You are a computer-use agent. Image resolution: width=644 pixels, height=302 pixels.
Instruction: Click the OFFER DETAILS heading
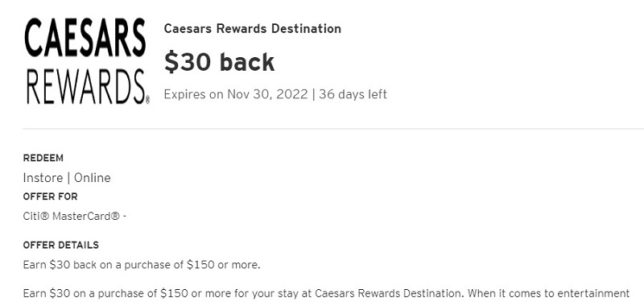coord(61,246)
